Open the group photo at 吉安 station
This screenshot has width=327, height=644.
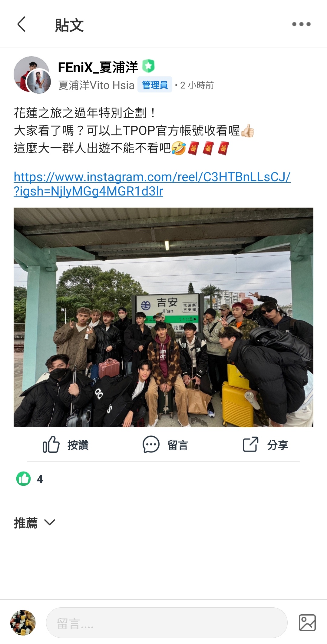tap(163, 317)
